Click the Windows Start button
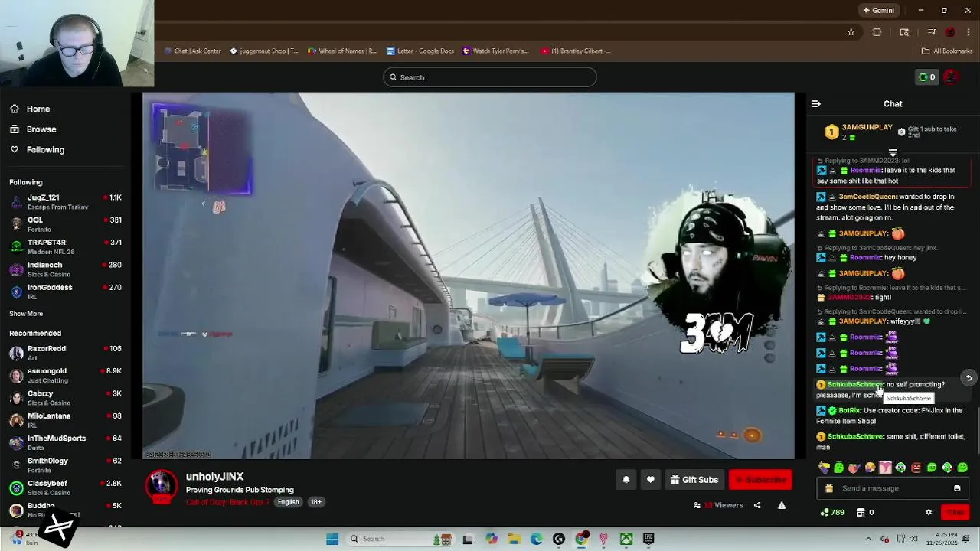 [332, 539]
